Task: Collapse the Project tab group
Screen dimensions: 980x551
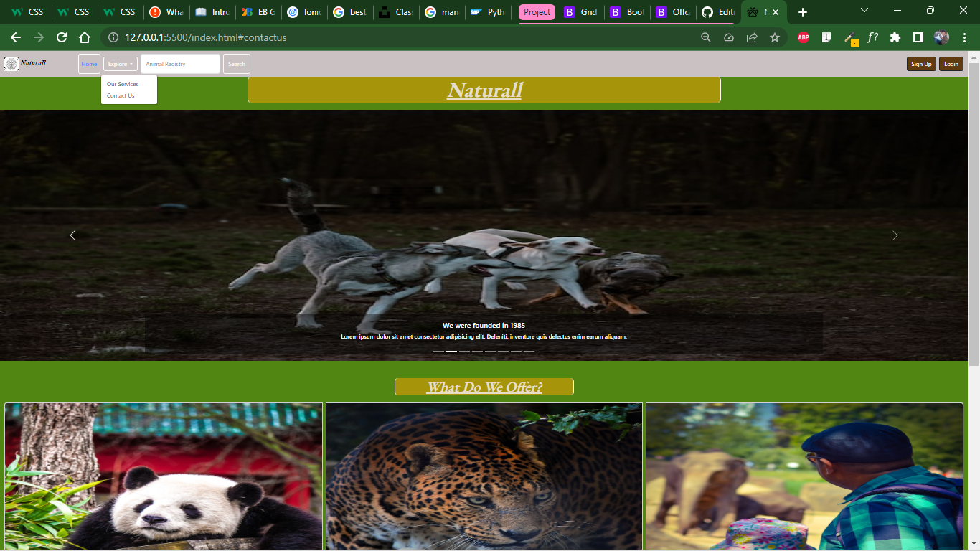Action: click(x=537, y=12)
